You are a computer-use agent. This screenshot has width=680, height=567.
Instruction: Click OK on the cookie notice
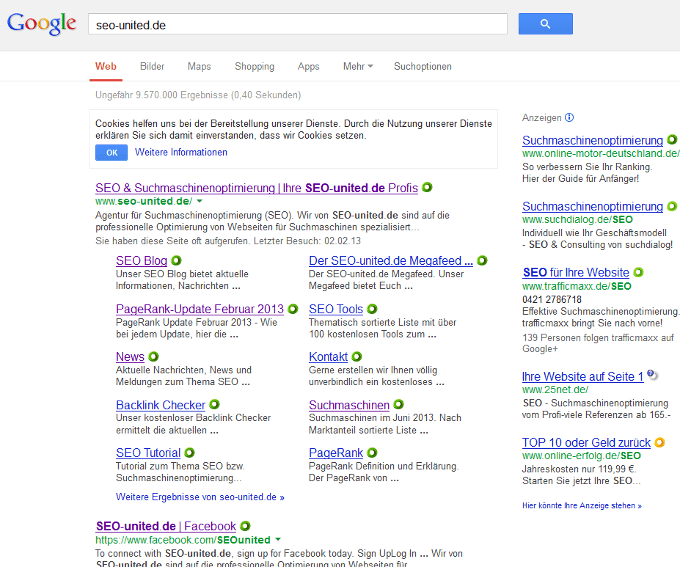pos(111,153)
